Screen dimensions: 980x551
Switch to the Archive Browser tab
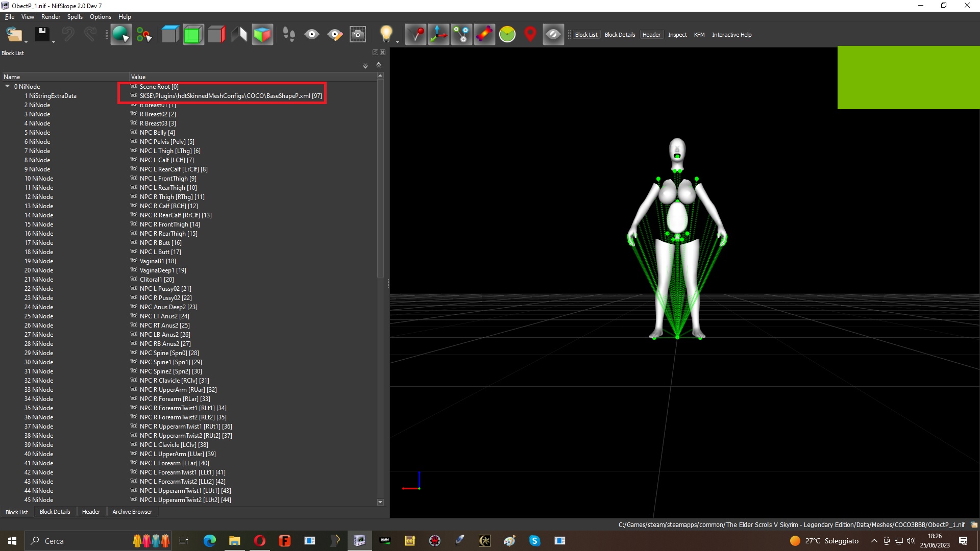[132, 512]
